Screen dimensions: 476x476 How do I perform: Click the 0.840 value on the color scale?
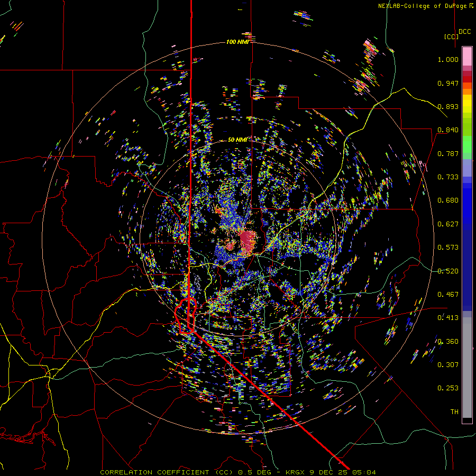(448, 130)
